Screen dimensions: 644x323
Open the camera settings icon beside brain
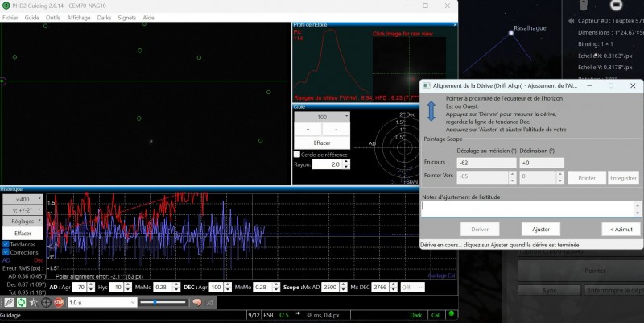(x=209, y=303)
